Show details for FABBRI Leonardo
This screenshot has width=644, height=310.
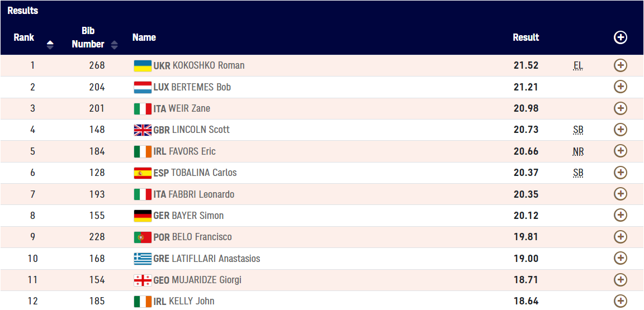620,194
